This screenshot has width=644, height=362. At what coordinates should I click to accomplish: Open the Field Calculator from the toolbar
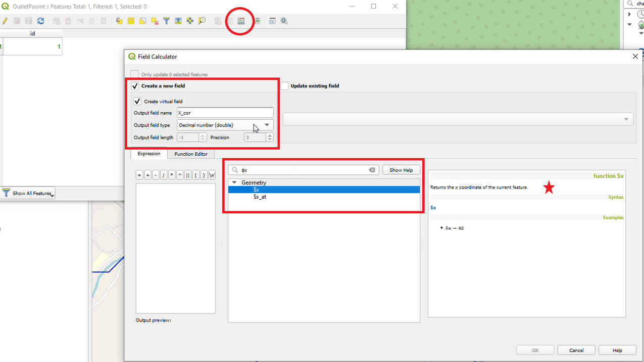241,21
